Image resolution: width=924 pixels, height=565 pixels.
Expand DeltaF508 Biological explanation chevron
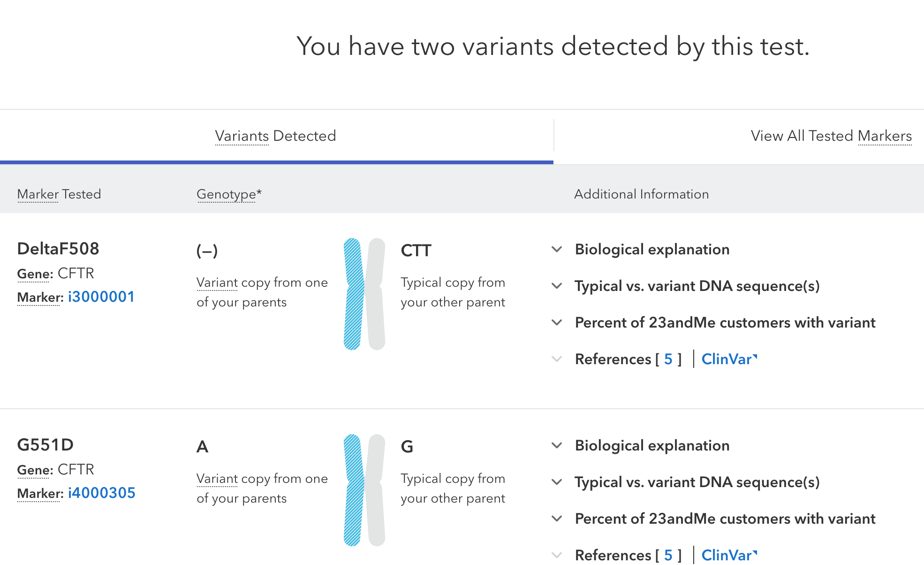tap(557, 249)
